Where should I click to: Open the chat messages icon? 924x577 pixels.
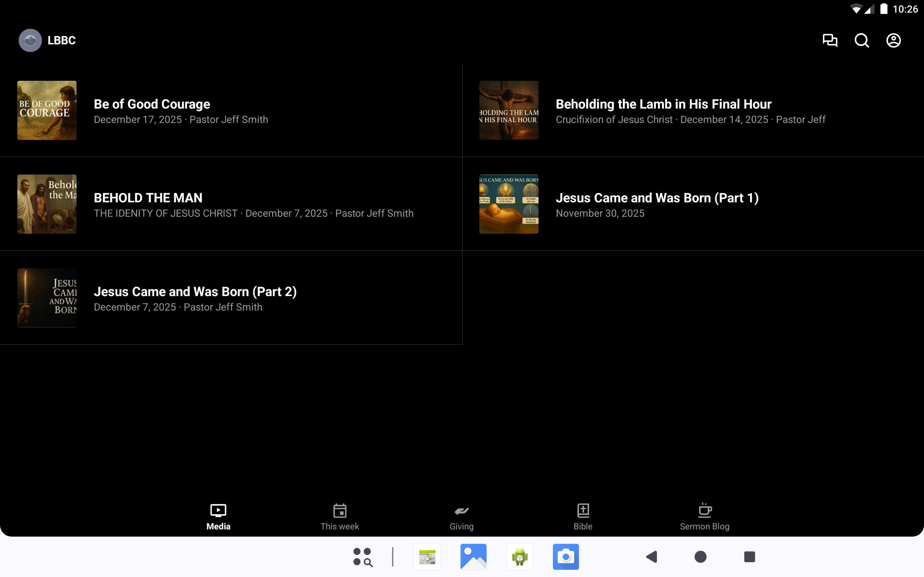[830, 40]
